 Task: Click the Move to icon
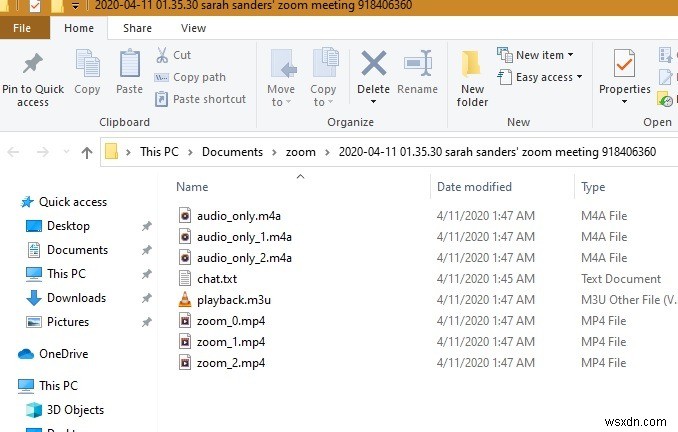point(283,65)
